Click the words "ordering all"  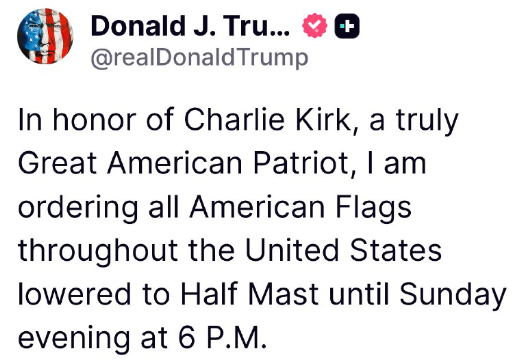click(98, 207)
